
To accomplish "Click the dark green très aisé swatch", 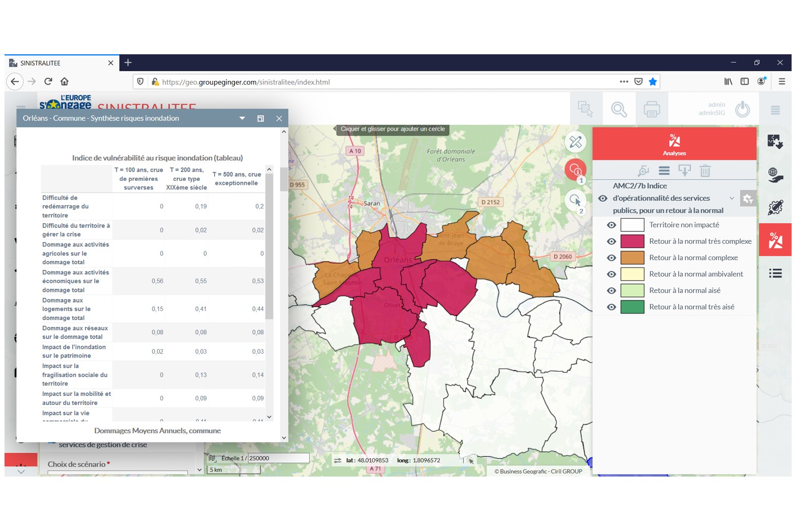I will pos(632,307).
